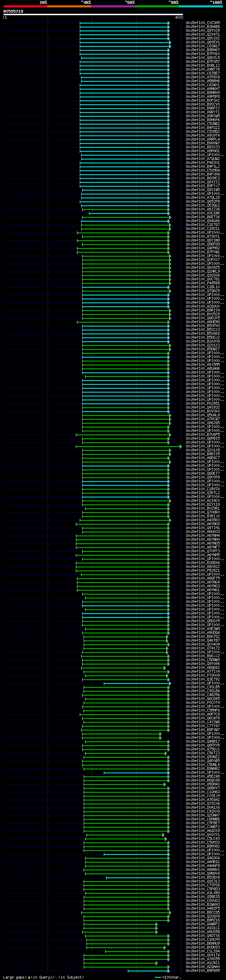The width and height of the screenshot is (226, 980).
Task: Open hit UniRef100_B4FXK8
Action: point(203,174)
